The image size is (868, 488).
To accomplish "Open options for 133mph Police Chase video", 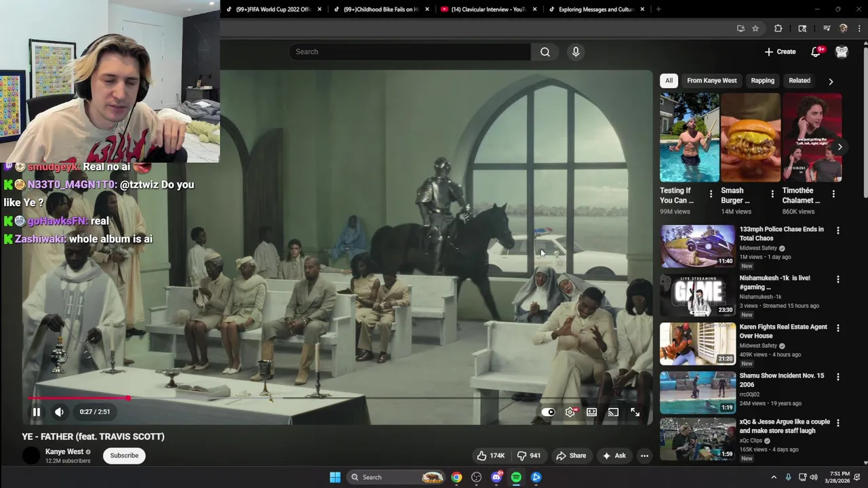I will tap(838, 230).
